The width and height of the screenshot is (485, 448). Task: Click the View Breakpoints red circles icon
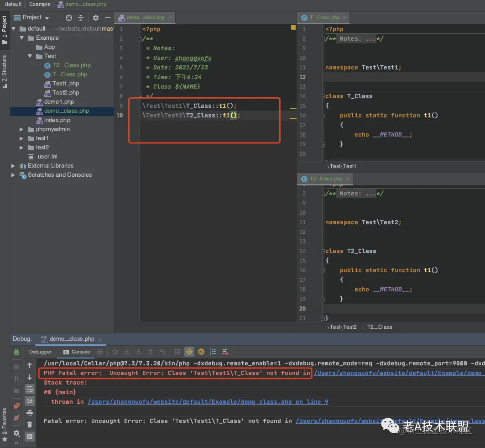(16, 406)
